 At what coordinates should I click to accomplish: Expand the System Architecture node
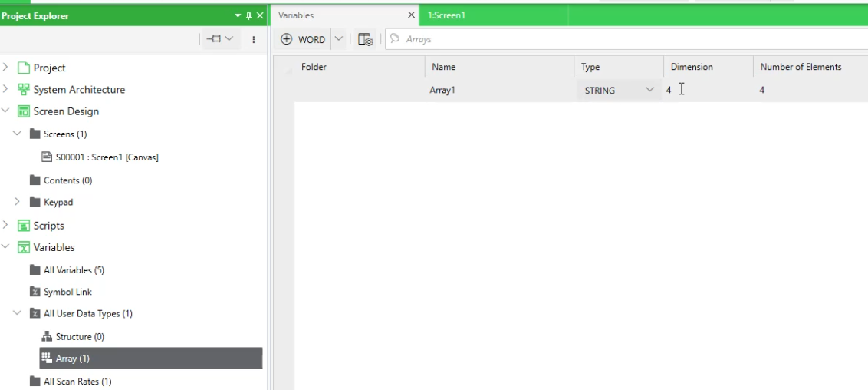click(x=5, y=88)
